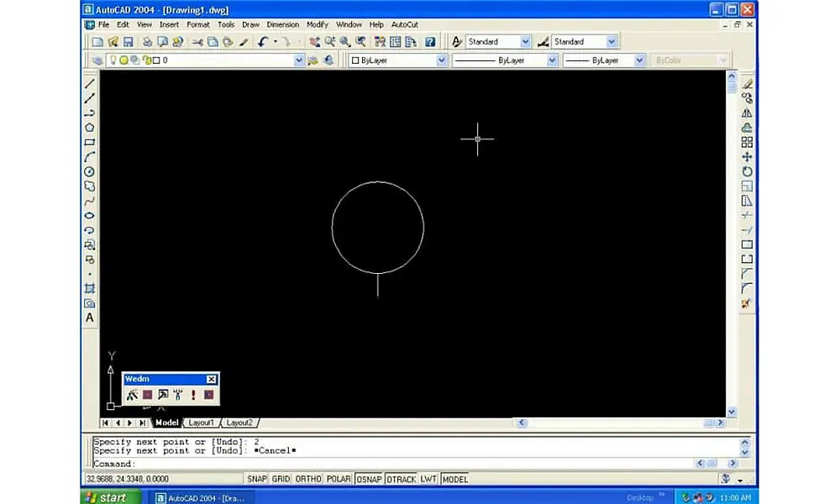Open the Draw menu

(250, 24)
